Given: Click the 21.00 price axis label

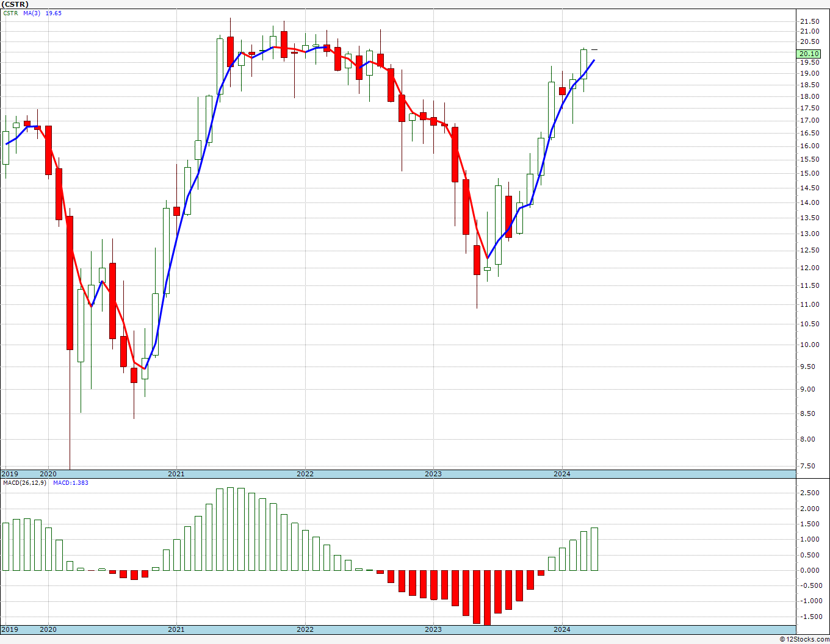Looking at the screenshot, I should point(809,31).
